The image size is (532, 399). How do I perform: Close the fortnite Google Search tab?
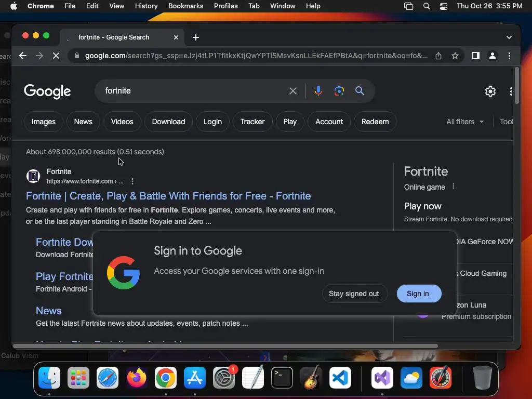click(176, 37)
